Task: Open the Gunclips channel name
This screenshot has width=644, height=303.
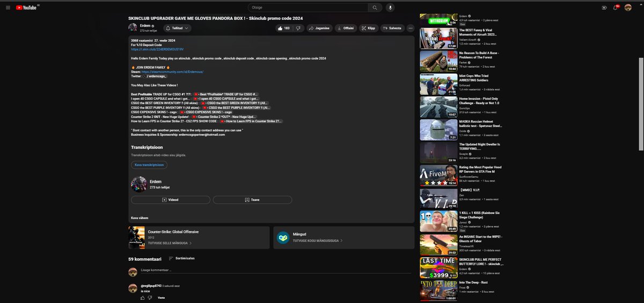Action: [x=466, y=108]
